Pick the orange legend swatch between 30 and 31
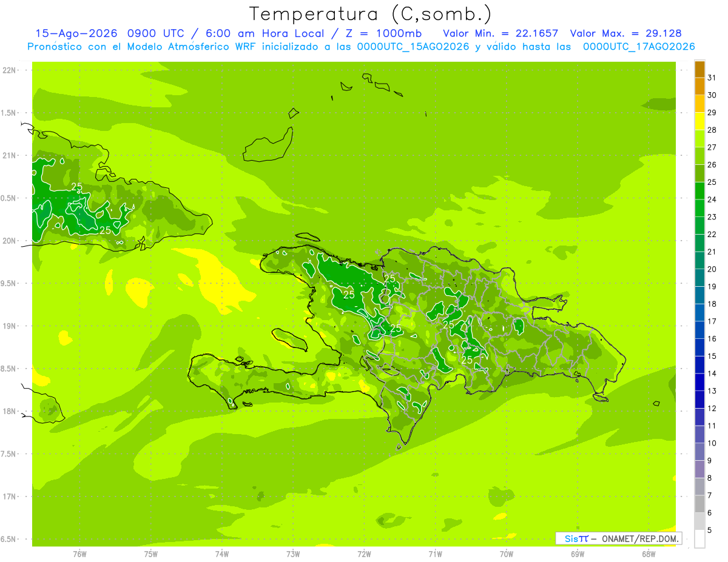Image resolution: width=728 pixels, height=562 pixels. point(699,87)
